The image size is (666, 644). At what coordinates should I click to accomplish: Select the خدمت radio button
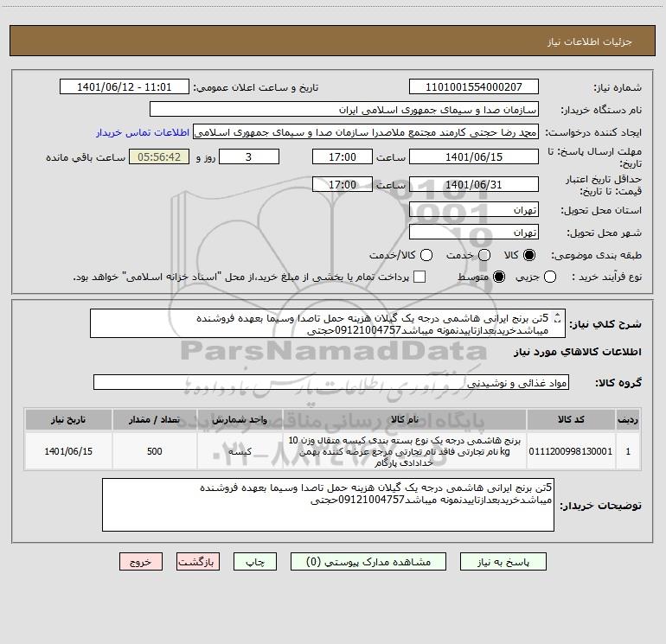(x=484, y=255)
